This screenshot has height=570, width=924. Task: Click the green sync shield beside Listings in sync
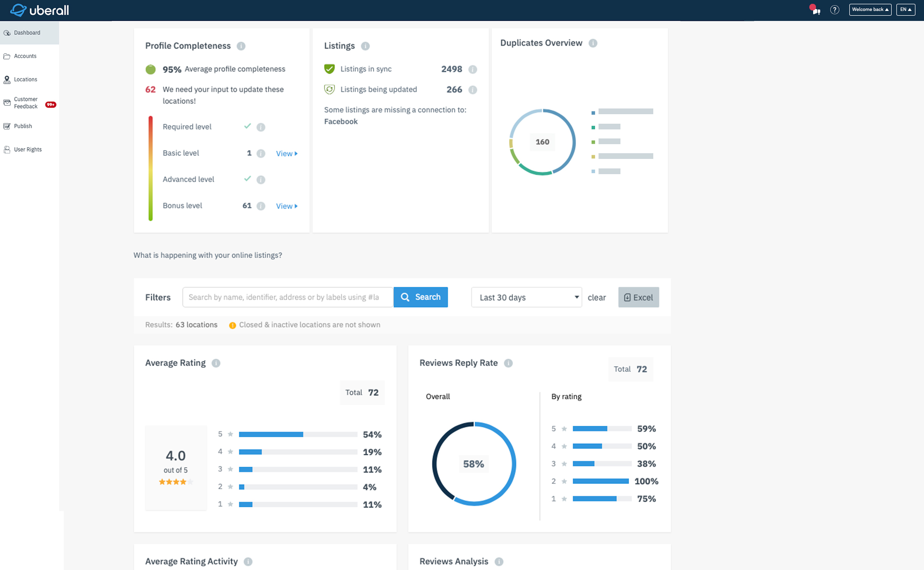[x=329, y=69]
